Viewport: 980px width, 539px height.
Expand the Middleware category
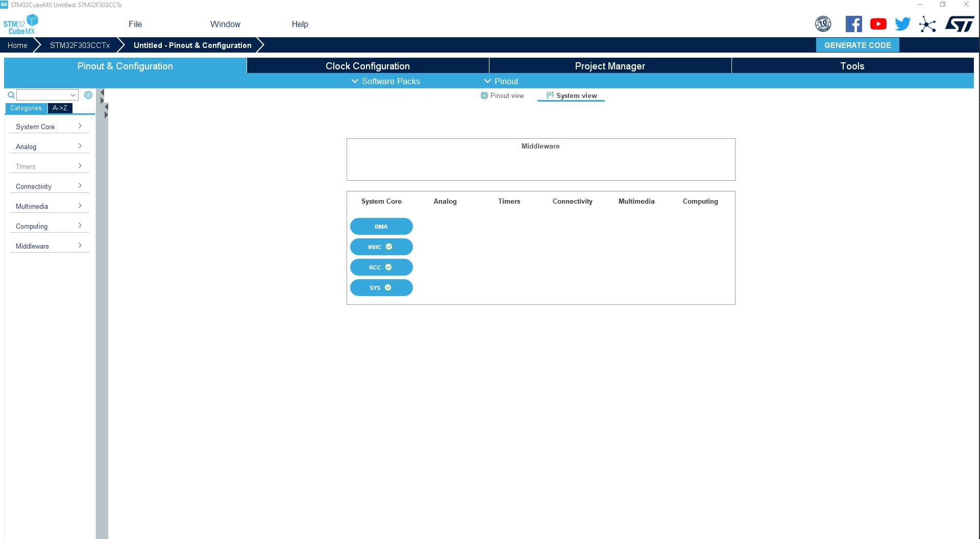coord(49,246)
